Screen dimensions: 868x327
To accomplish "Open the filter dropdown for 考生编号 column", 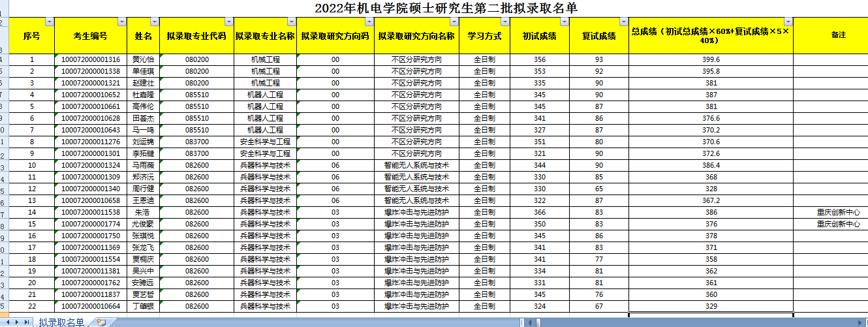I will point(122,22).
